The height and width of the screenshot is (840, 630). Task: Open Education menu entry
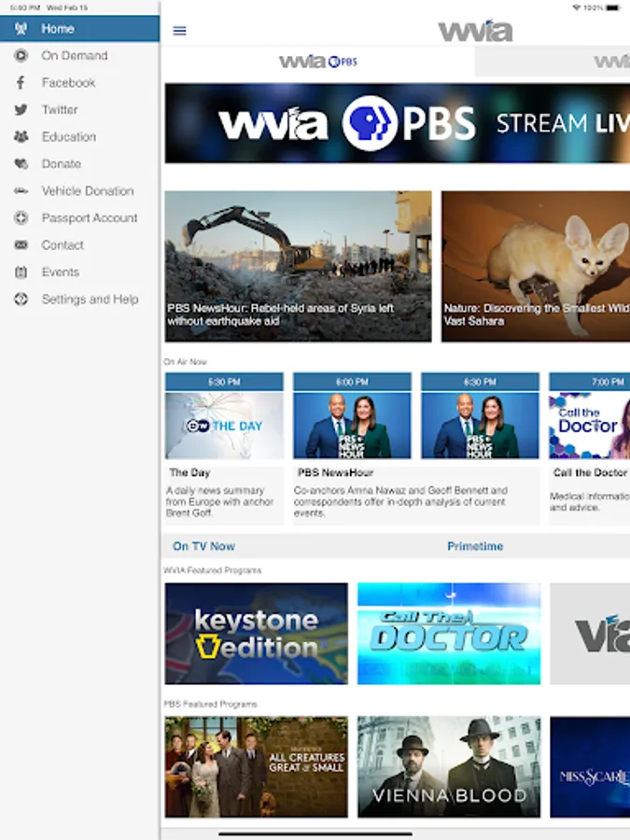click(x=80, y=136)
